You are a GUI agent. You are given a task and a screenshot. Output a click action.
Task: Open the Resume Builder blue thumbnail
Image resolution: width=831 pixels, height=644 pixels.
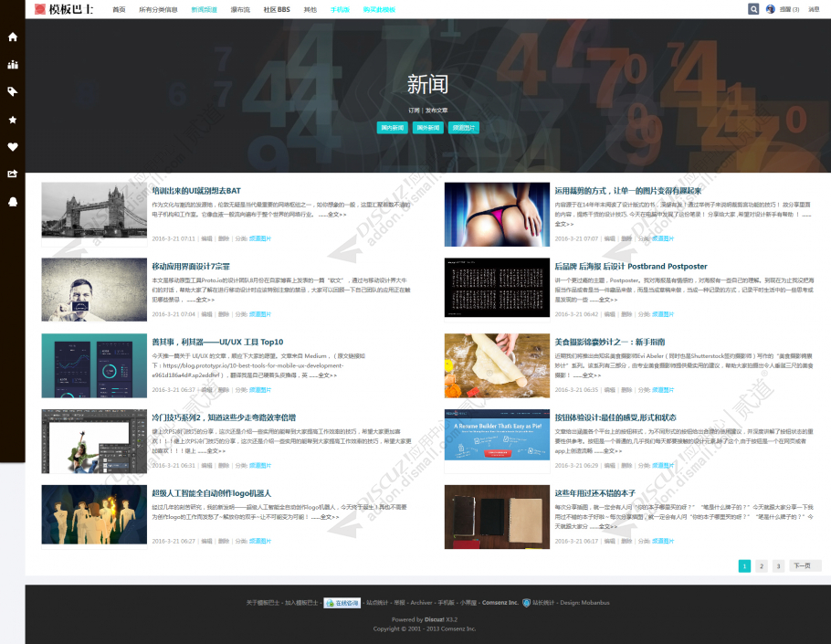click(497, 434)
